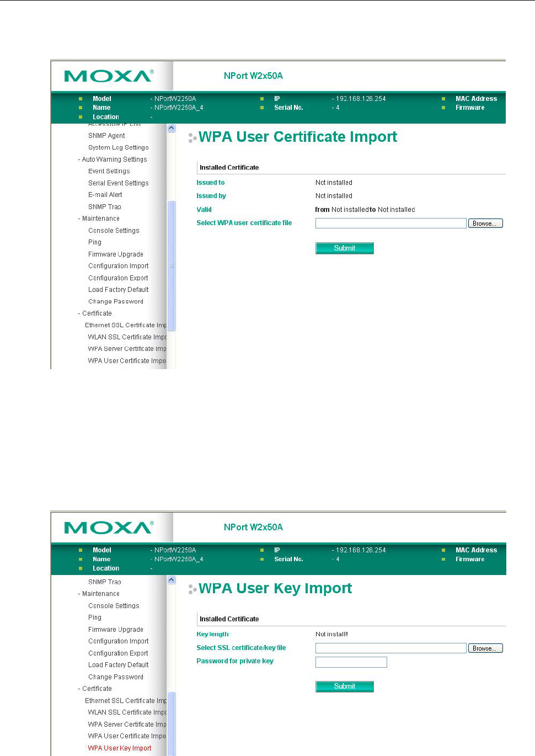Click the 'WPA User Key Import' heading
The height and width of the screenshot is (756, 535).
click(x=275, y=589)
